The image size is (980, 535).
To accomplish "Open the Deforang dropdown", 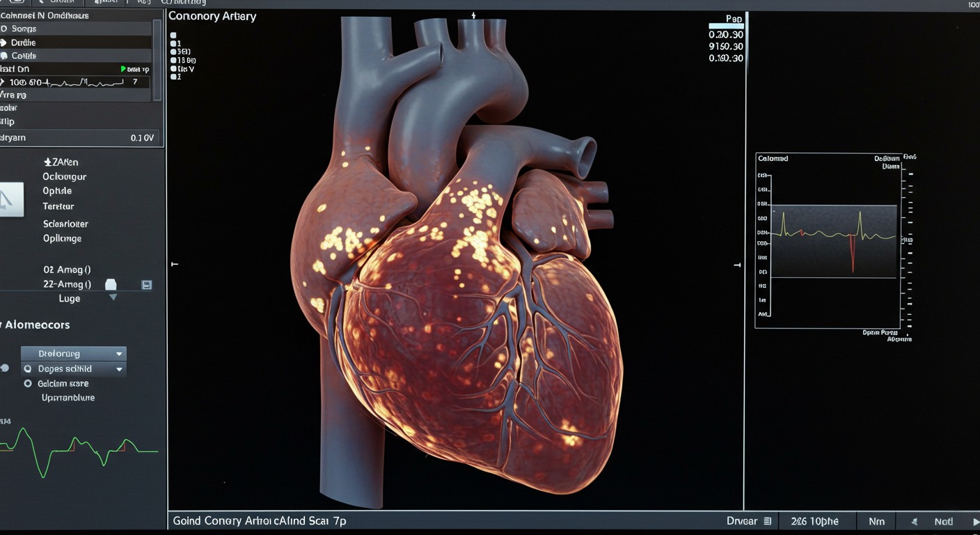I will pyautogui.click(x=72, y=353).
